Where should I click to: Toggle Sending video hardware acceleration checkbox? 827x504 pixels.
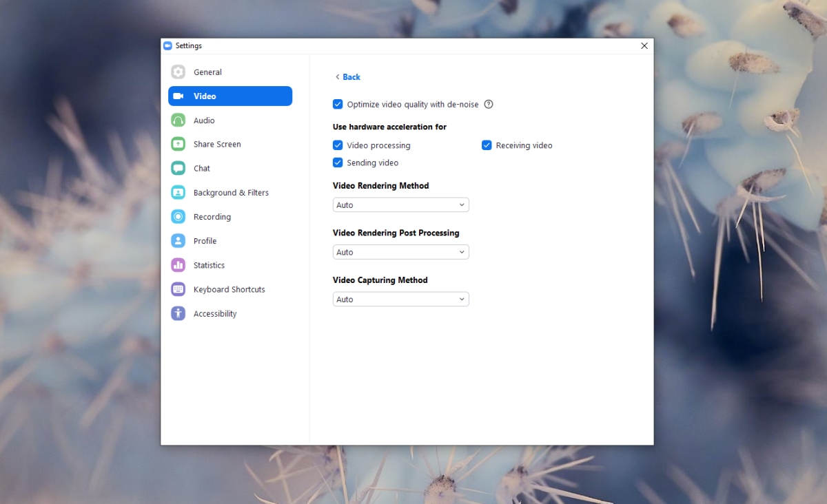(338, 163)
